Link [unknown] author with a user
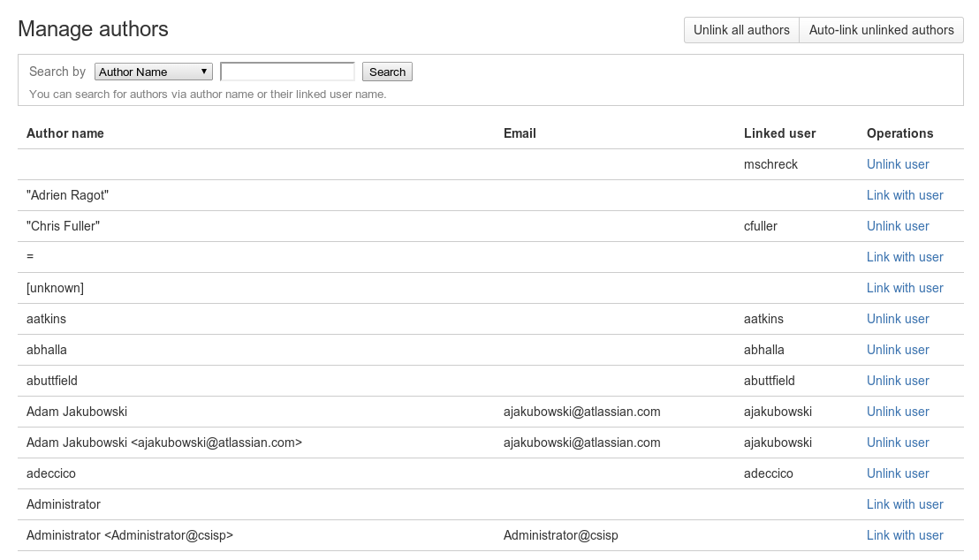Image resolution: width=979 pixels, height=560 pixels. pyautogui.click(x=905, y=288)
